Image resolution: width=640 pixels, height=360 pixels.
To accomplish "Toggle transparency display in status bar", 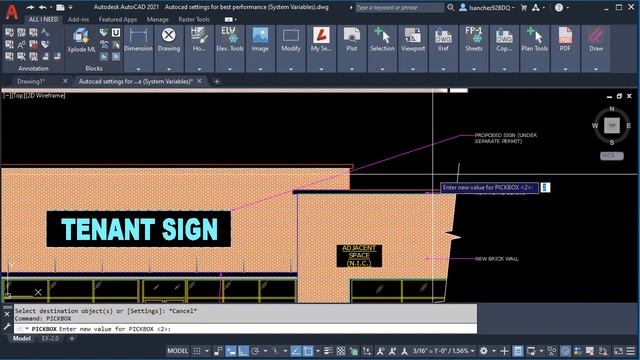I will coord(341,351).
